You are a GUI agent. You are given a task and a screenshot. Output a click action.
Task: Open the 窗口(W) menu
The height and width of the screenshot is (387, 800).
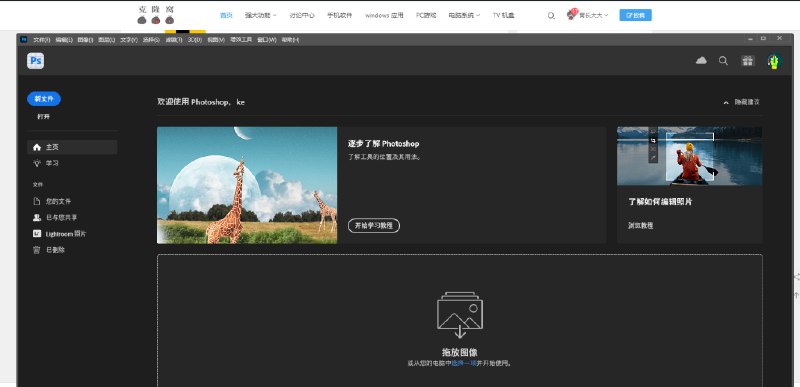(266, 39)
